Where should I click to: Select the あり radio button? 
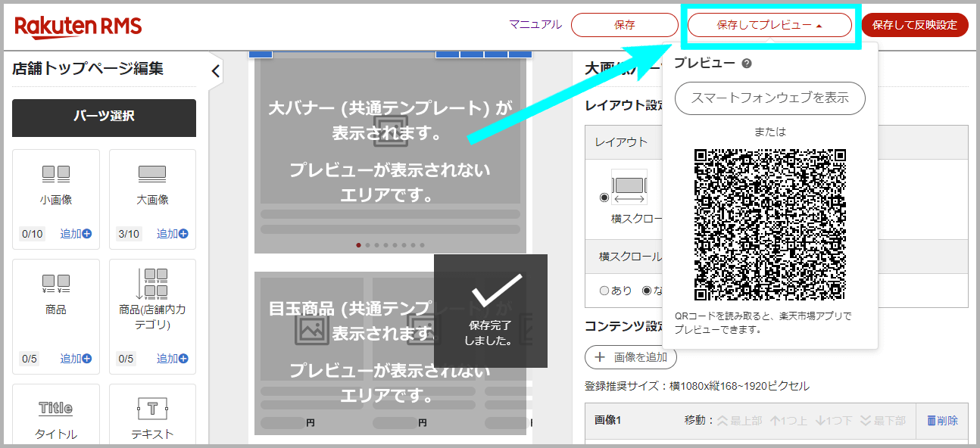tap(604, 291)
